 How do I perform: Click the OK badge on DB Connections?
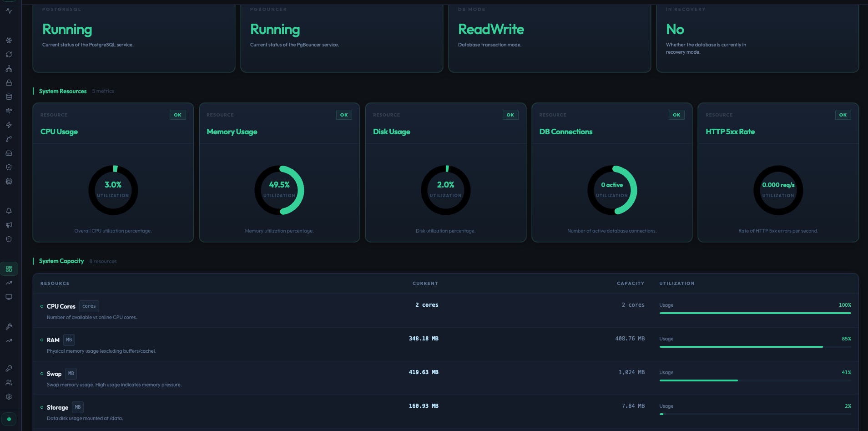pos(676,115)
